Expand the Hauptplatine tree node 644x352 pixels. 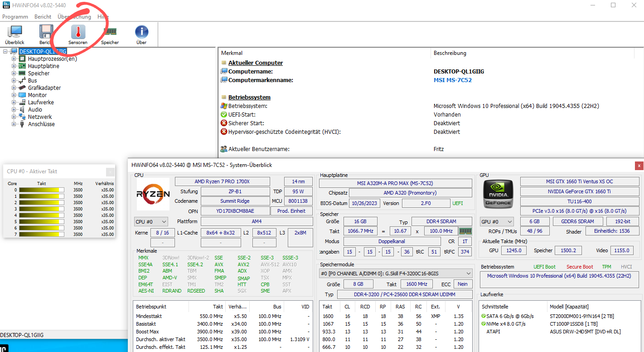coord(14,66)
